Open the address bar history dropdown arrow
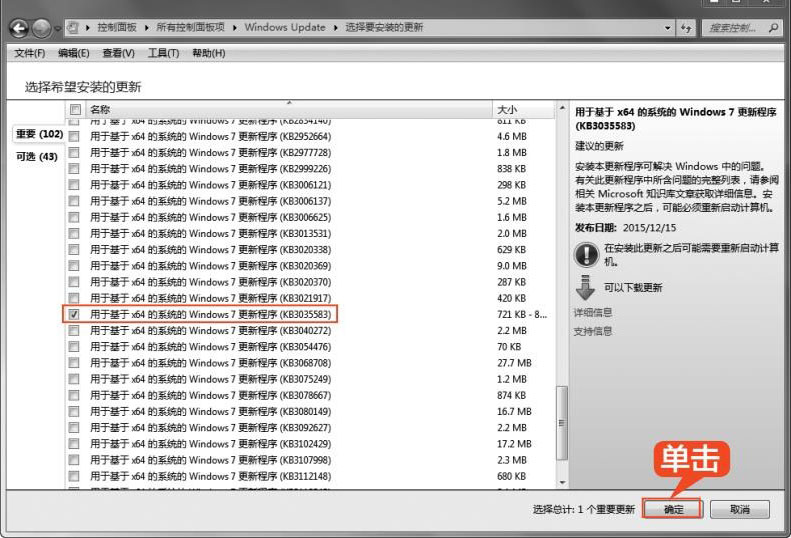This screenshot has width=791, height=538. coord(667,28)
